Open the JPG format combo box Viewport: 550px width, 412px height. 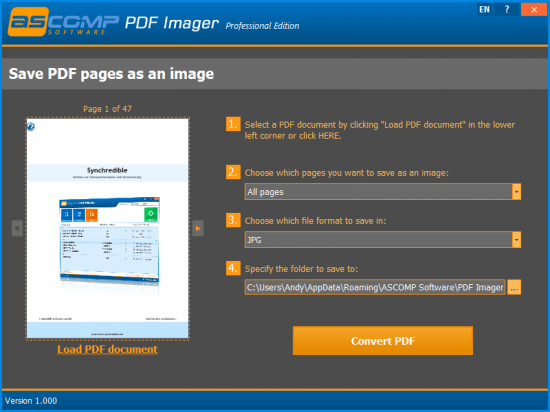(x=383, y=240)
